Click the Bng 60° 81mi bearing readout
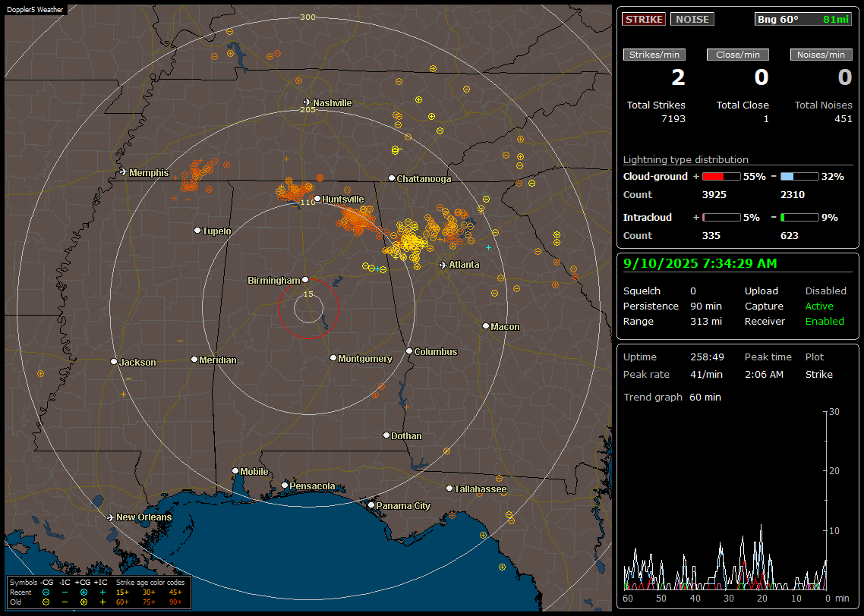The width and height of the screenshot is (864, 616). pyautogui.click(x=803, y=19)
